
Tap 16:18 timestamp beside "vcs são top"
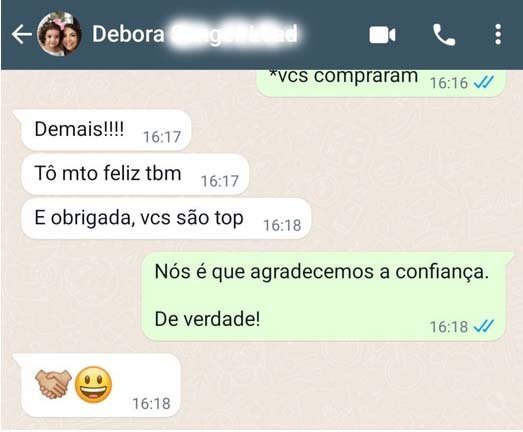click(282, 225)
